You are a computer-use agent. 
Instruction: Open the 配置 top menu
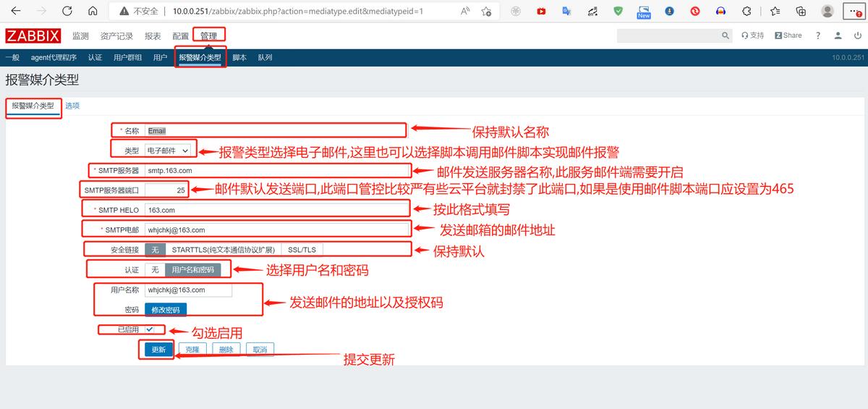click(x=180, y=36)
